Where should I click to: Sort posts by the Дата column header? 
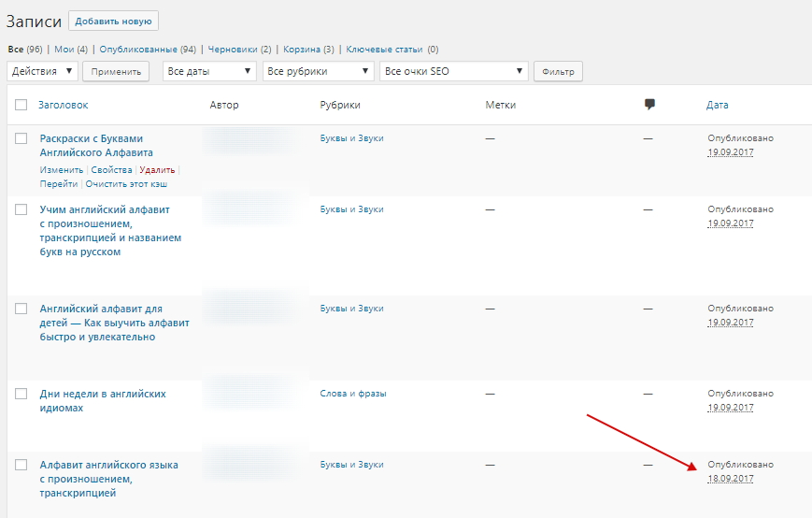tap(717, 105)
